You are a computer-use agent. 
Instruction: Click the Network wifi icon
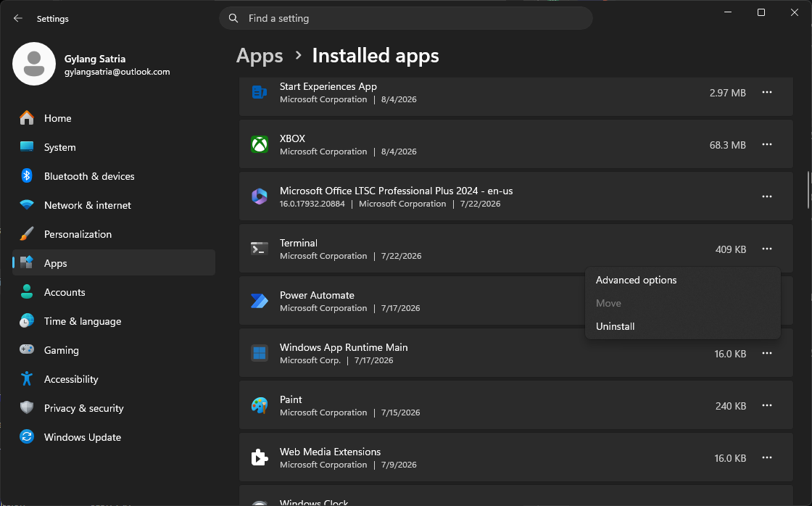27,205
